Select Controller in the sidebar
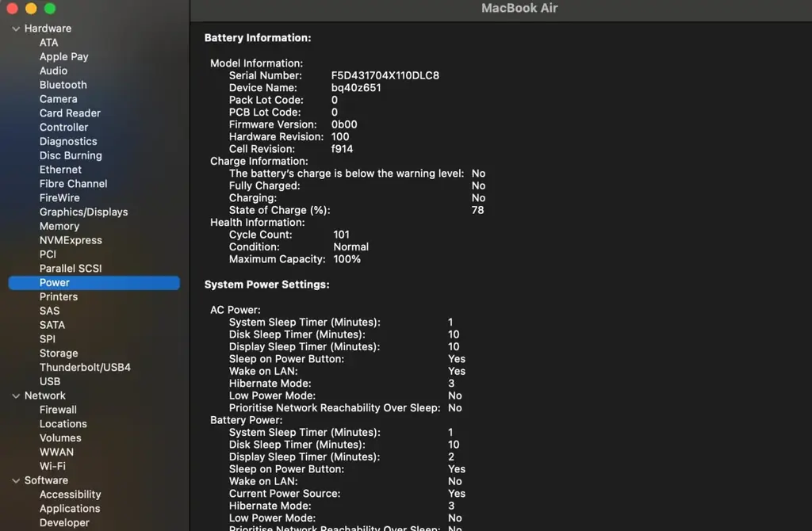812x531 pixels. 63,127
